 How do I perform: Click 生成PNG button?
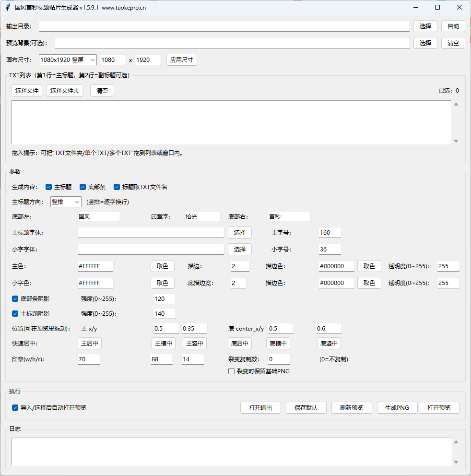click(x=397, y=408)
